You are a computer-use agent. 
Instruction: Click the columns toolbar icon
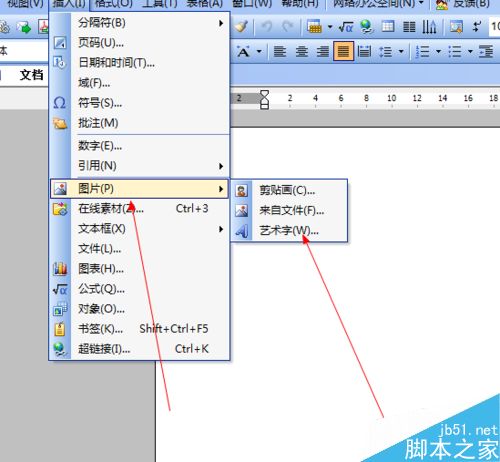409,27
